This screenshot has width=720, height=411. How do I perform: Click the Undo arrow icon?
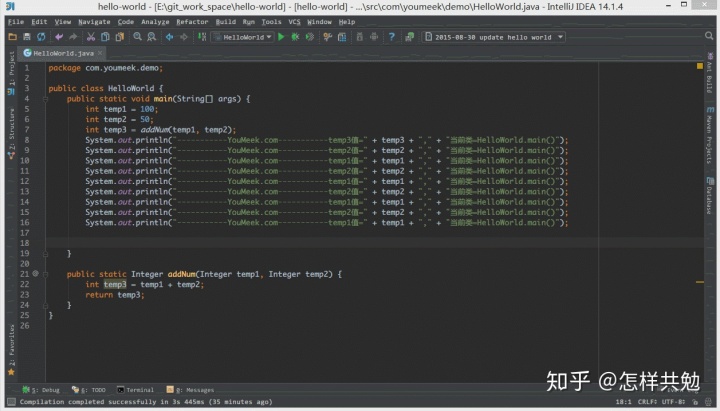59,37
